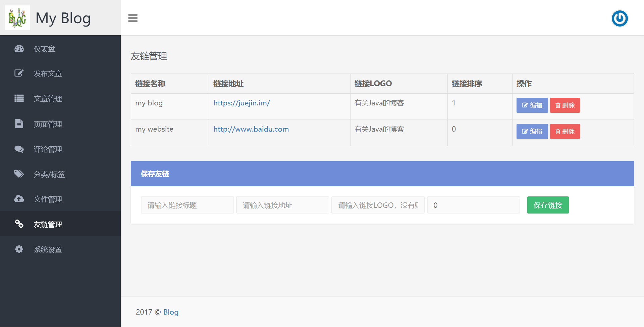Select 文件管理 in the sidebar
This screenshot has height=327, width=644.
60,199
